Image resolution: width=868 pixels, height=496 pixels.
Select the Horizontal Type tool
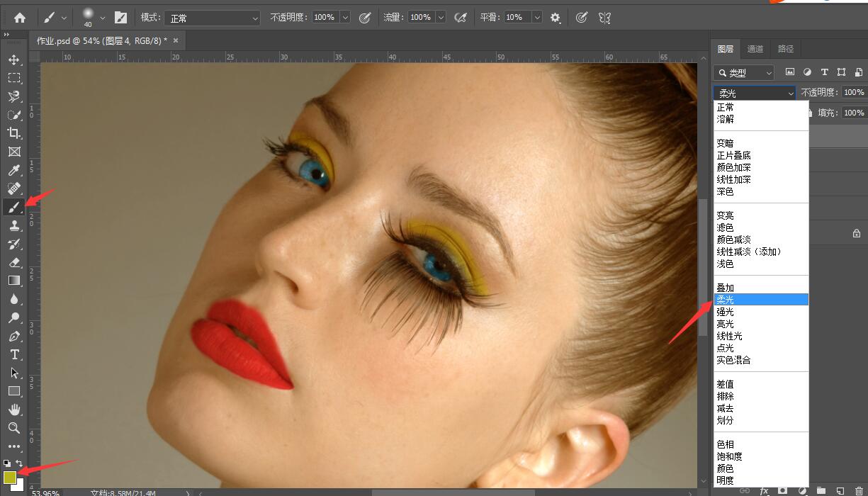pos(14,354)
